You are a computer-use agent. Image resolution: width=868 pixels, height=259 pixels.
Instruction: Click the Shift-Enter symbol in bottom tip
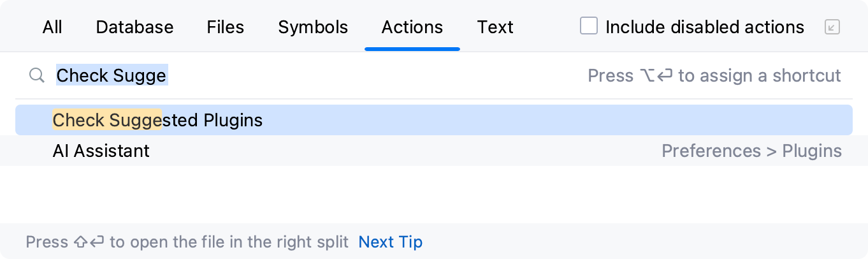pos(89,242)
